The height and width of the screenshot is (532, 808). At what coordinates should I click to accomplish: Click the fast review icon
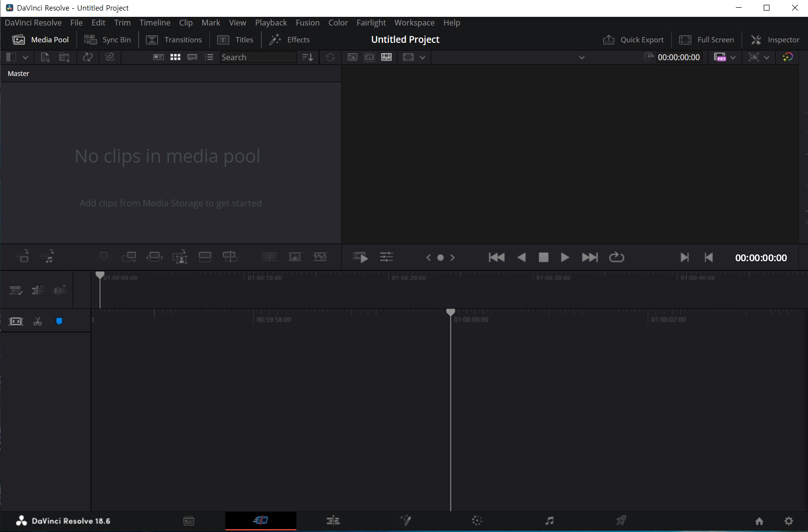click(x=360, y=257)
